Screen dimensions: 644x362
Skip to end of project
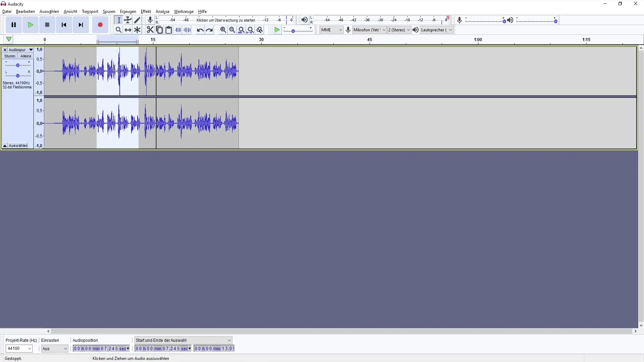pyautogui.click(x=81, y=25)
